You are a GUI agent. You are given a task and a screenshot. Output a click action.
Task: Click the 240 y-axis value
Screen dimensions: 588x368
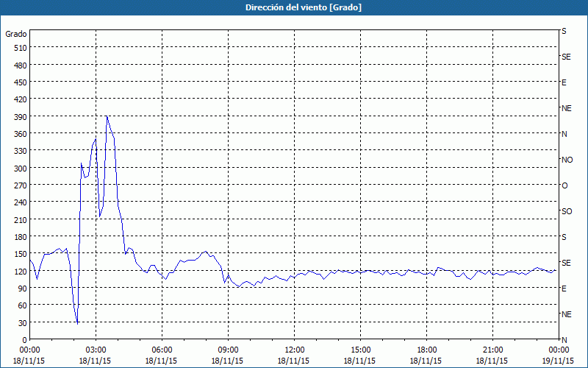(x=21, y=203)
